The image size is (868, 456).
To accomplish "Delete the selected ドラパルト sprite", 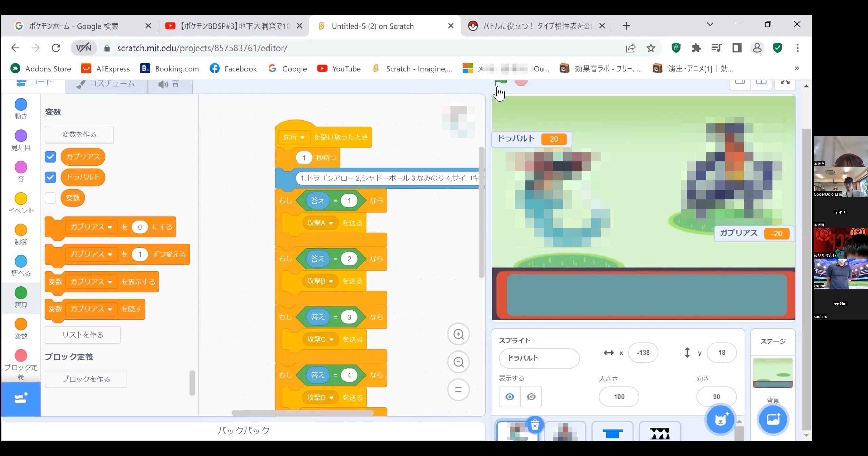I will click(x=535, y=425).
